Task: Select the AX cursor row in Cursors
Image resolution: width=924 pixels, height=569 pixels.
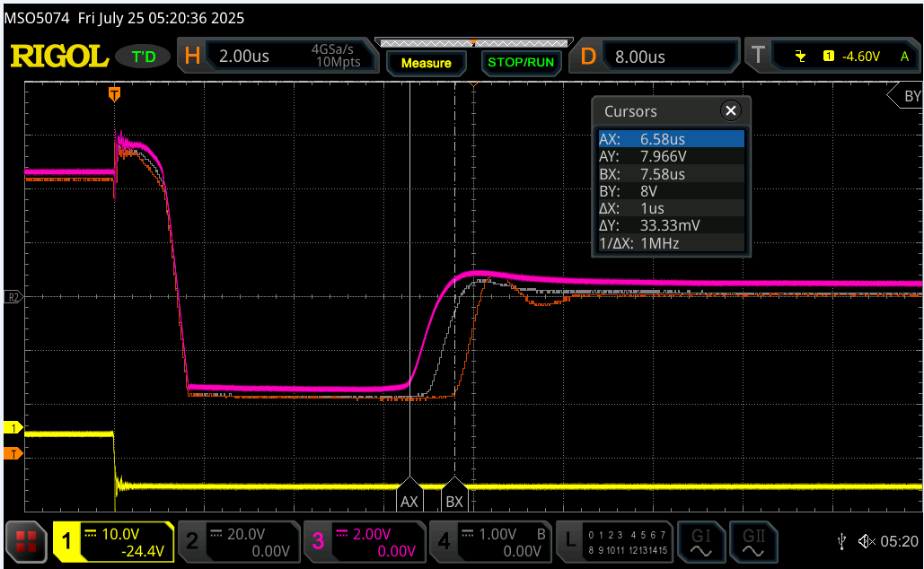Action: [x=671, y=139]
